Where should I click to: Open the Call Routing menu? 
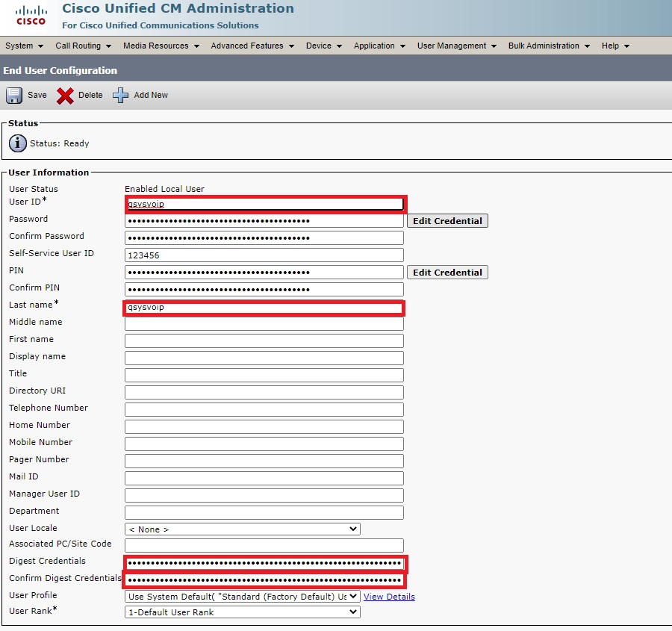[83, 46]
